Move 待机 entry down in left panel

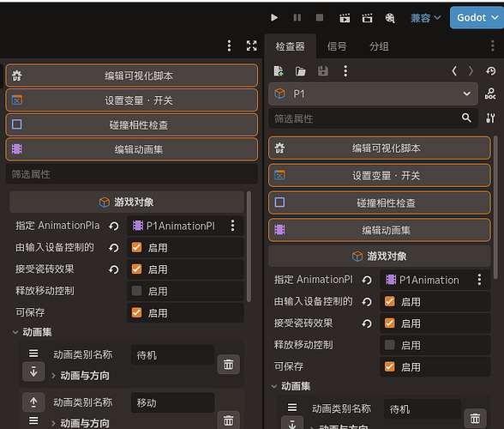33,372
